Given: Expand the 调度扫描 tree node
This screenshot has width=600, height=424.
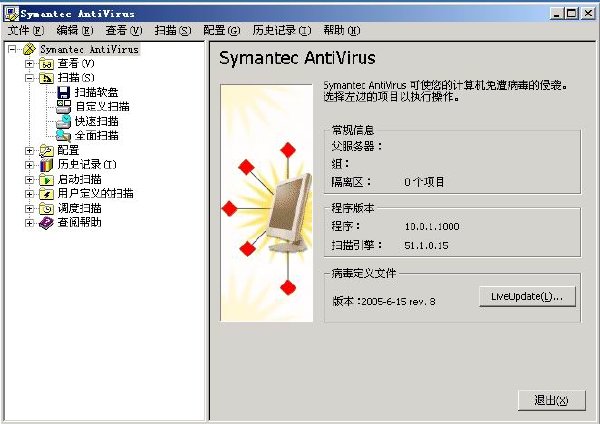Looking at the screenshot, I should 29,209.
